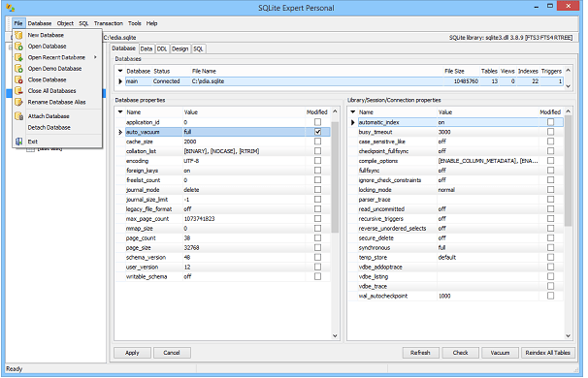Click the New Database menu icon
Screen dimensions: 588x378
(18, 35)
